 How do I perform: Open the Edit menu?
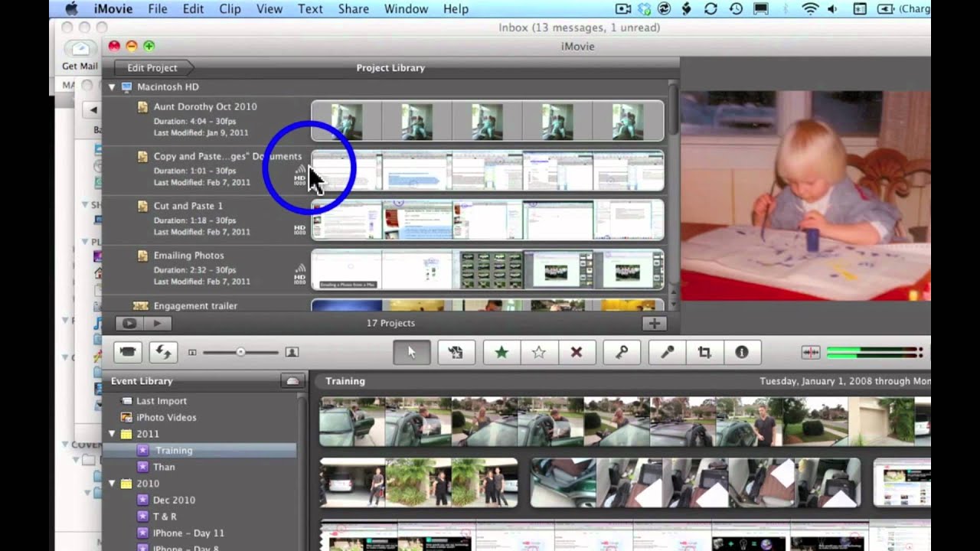[193, 9]
